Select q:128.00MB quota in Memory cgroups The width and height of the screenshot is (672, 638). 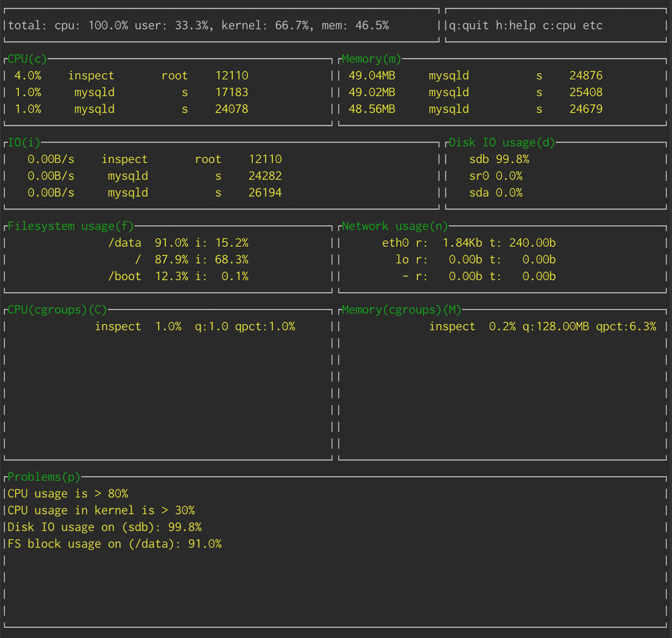[x=556, y=327]
